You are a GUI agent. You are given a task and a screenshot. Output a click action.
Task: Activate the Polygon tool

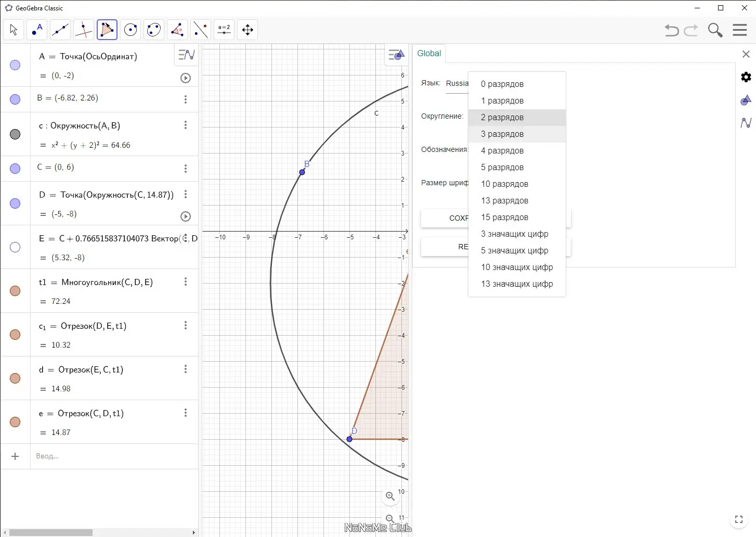point(107,30)
